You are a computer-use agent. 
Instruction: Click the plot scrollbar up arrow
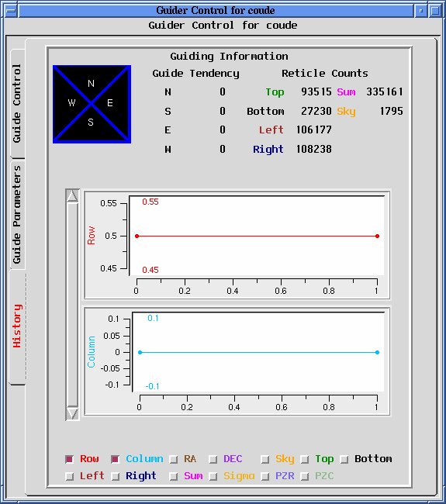72,195
